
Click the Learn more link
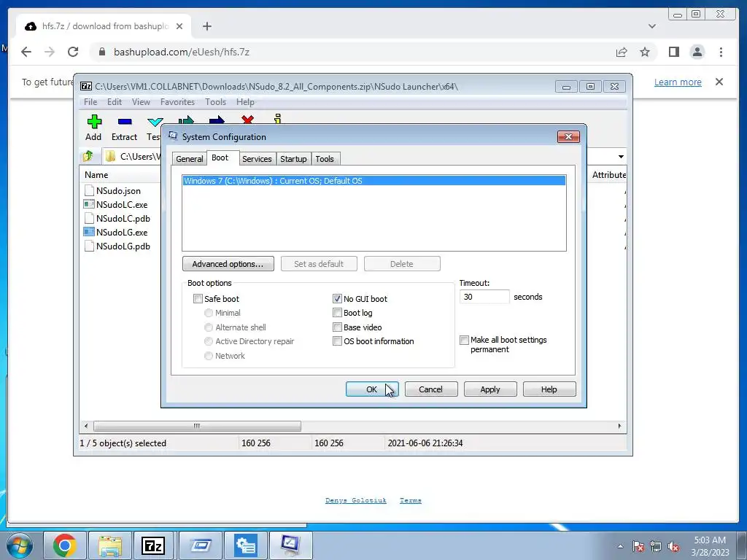tap(678, 82)
